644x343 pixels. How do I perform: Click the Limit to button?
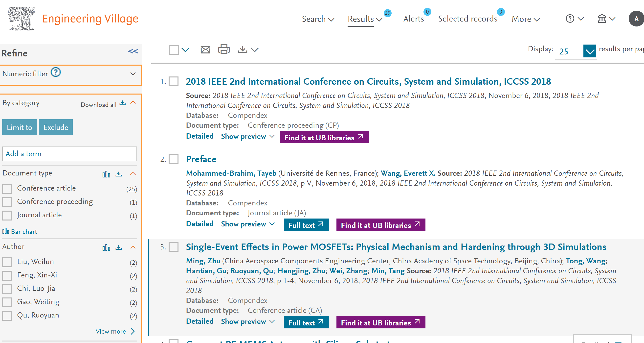click(20, 127)
